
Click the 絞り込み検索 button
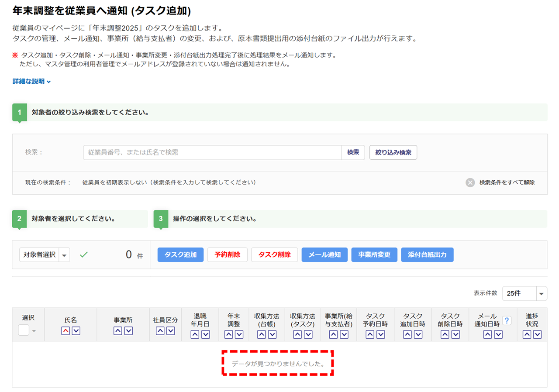393,153
